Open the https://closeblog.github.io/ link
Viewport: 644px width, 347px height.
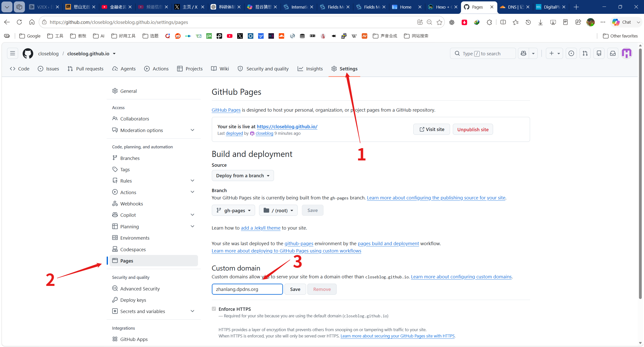(x=287, y=126)
